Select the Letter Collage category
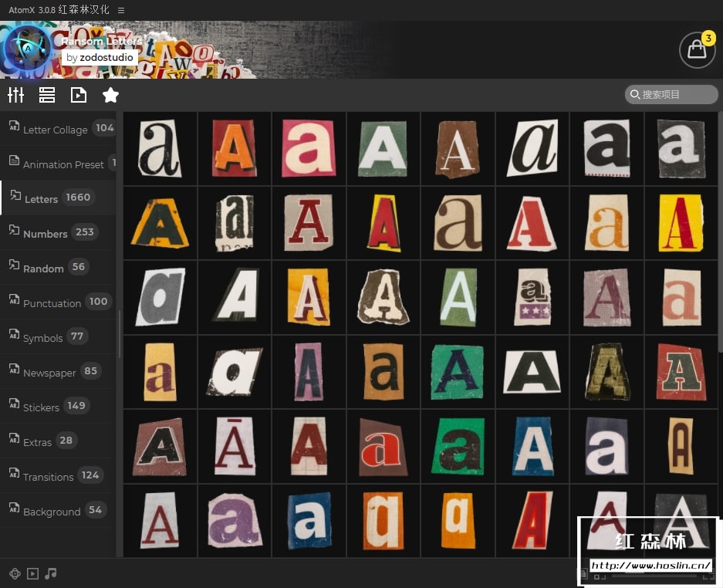The width and height of the screenshot is (723, 588). point(58,129)
